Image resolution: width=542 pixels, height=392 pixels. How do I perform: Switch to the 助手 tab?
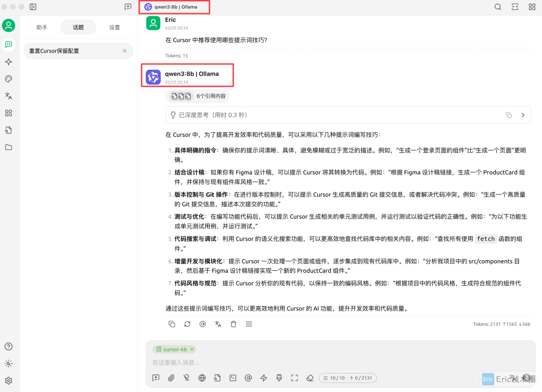point(42,27)
